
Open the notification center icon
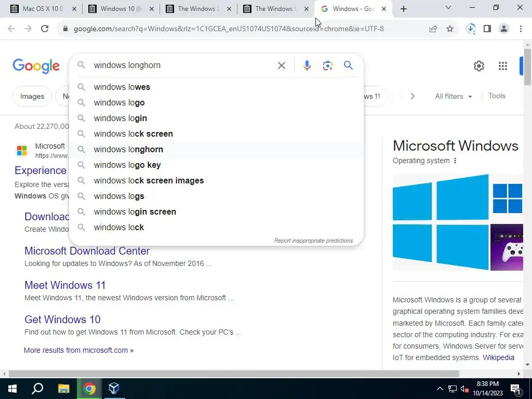(515, 389)
